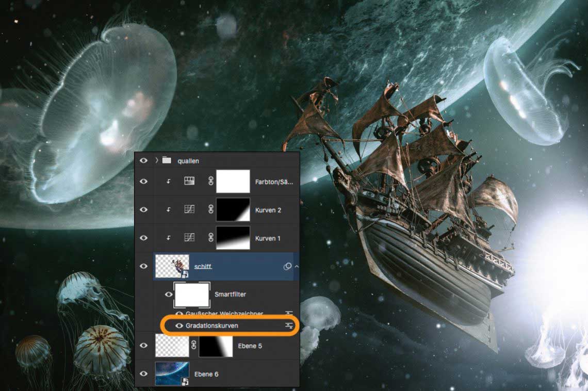This screenshot has width=588, height=391.
Task: Click smart object badge on Ebene 6 thumbnail
Action: [x=185, y=382]
